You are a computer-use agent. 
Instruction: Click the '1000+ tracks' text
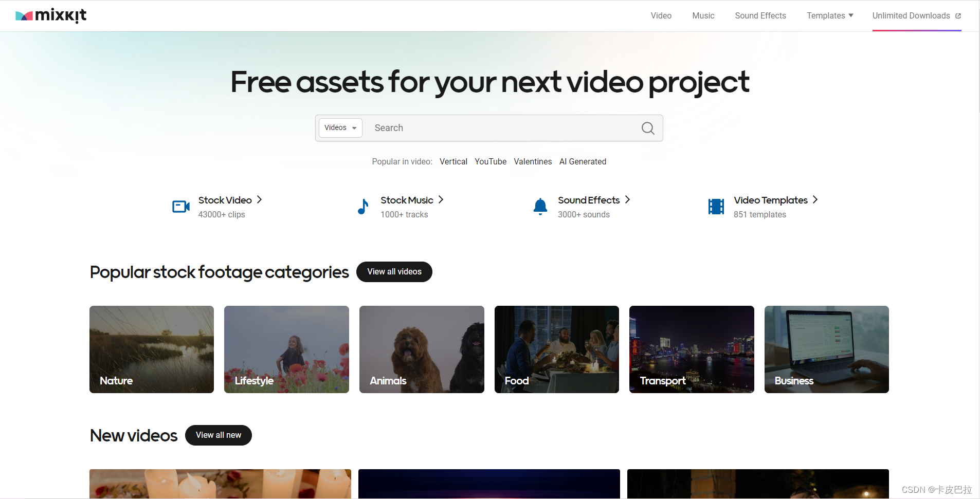click(x=404, y=215)
